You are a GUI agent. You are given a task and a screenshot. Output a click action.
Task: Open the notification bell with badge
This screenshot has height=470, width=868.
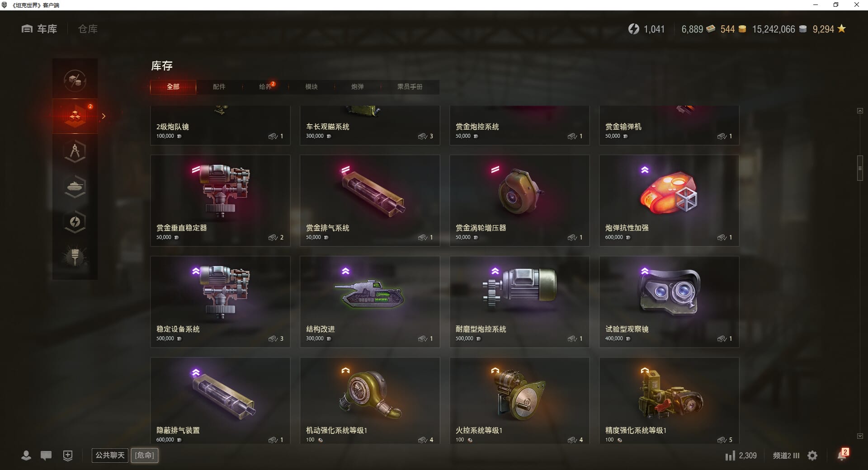(843, 454)
